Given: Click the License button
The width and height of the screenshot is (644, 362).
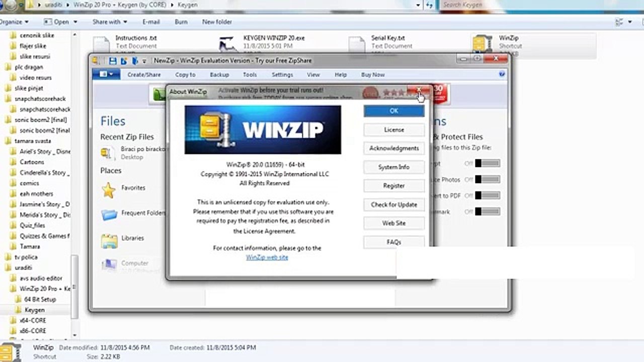Looking at the screenshot, I should point(394,130).
